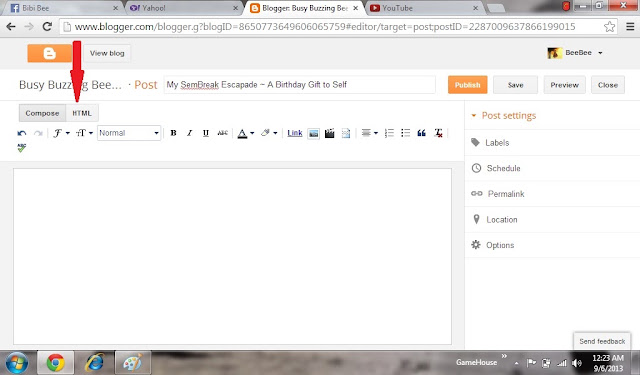Toggle bold formatting
Image resolution: width=640 pixels, height=375 pixels.
coord(173,133)
